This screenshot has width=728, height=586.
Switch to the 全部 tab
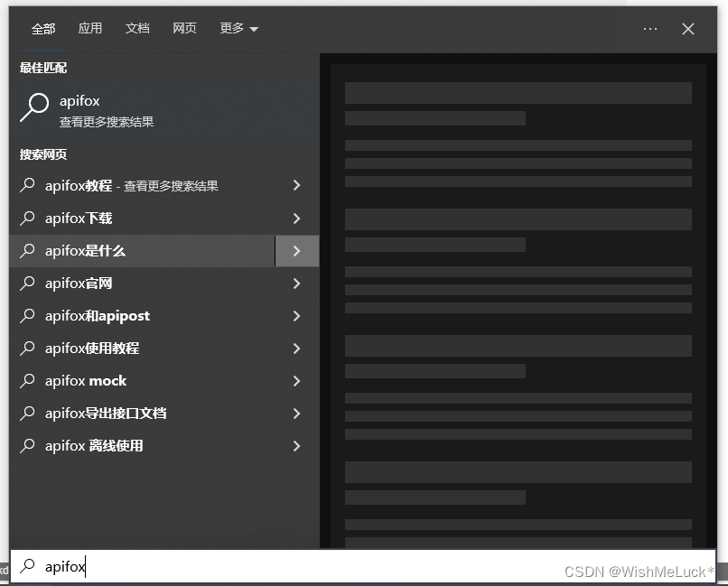tap(43, 29)
